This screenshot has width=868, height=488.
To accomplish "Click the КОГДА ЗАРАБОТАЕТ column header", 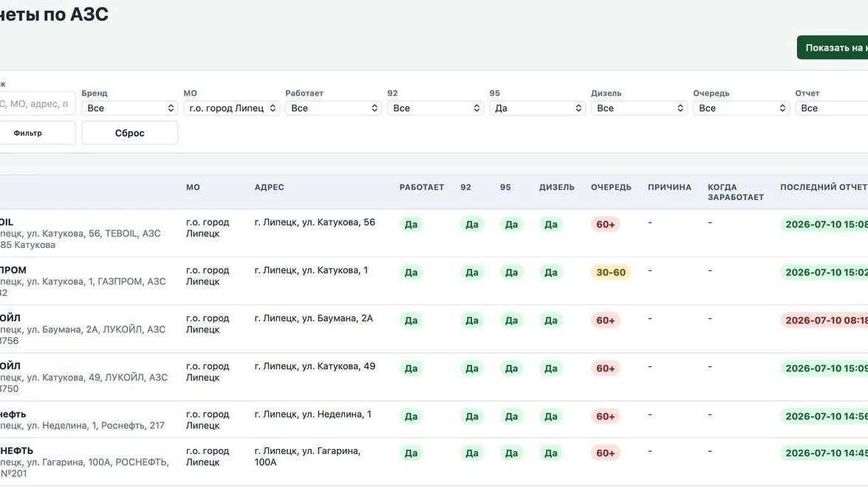I will [736, 192].
